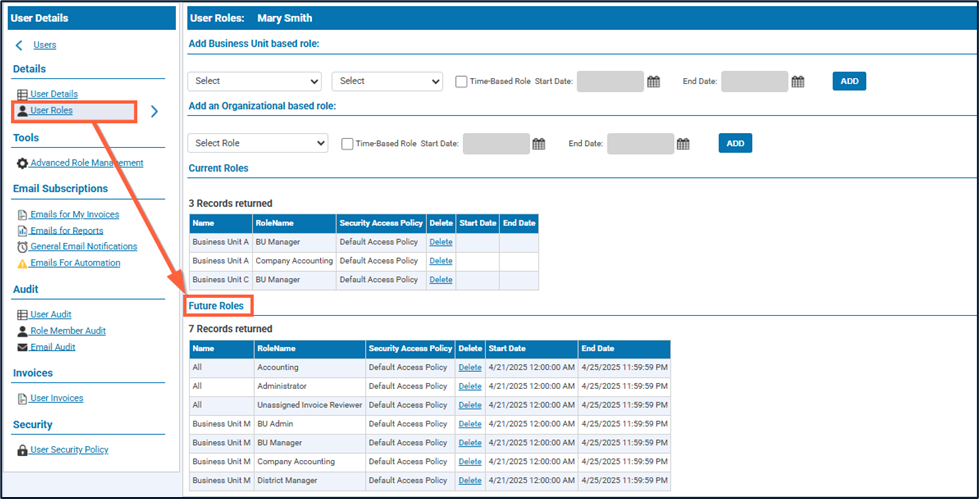Open the second Select dropdown for role
The image size is (979, 499).
(387, 81)
